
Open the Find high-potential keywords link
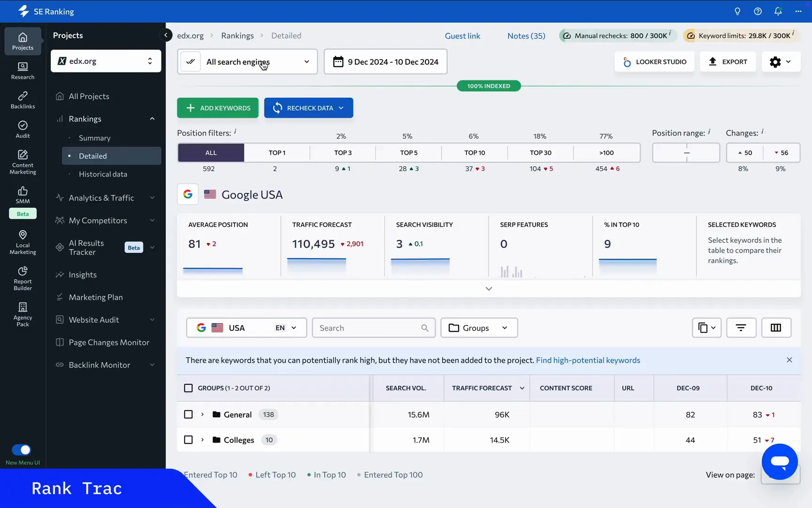coord(588,360)
